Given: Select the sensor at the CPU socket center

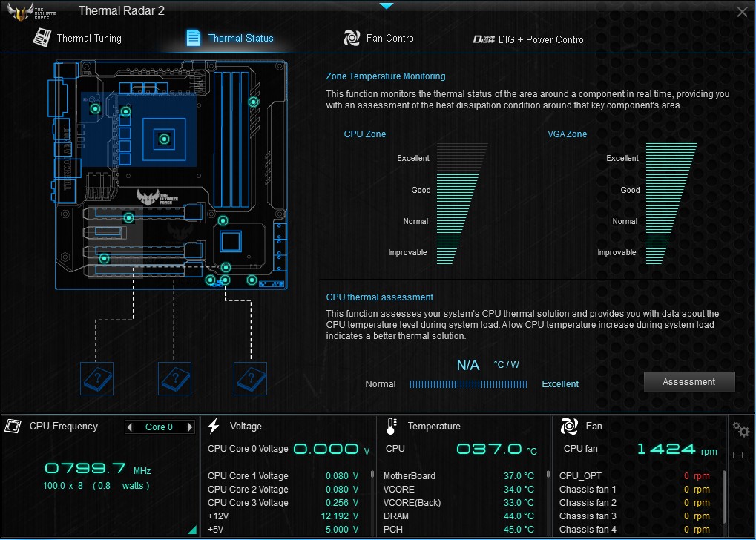Looking at the screenshot, I should click(165, 139).
